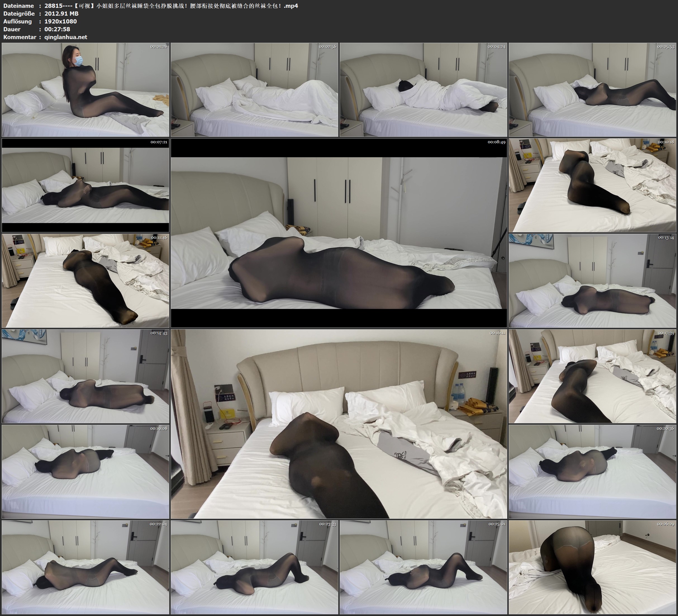
Task: Click the large frame at 00:08:49
Action: pyautogui.click(x=339, y=233)
